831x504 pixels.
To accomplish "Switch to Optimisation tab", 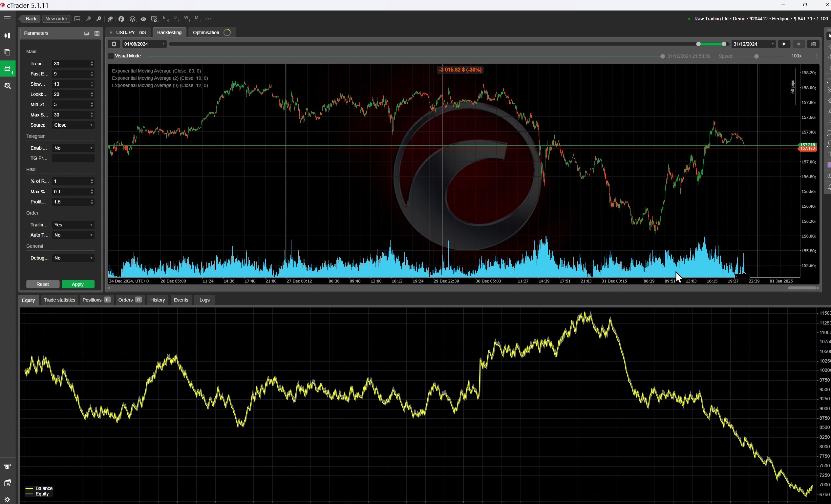I will click(211, 32).
